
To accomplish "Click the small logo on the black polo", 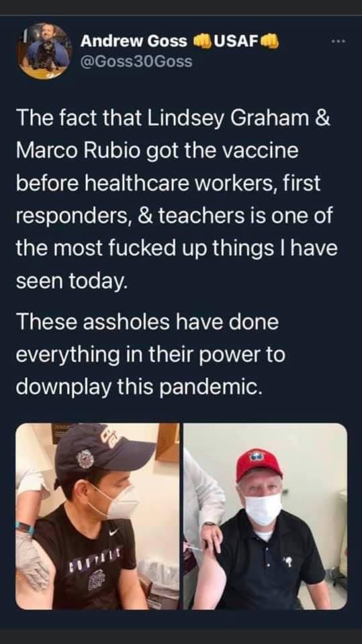I will tap(290, 561).
